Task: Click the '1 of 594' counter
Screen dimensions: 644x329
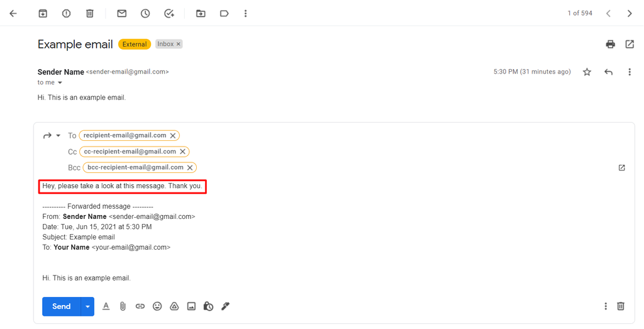Action: tap(580, 13)
